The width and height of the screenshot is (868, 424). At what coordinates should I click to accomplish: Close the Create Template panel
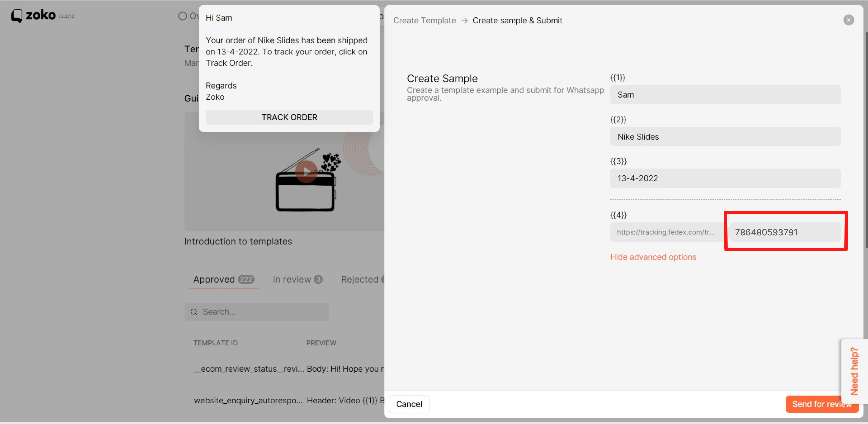click(848, 20)
